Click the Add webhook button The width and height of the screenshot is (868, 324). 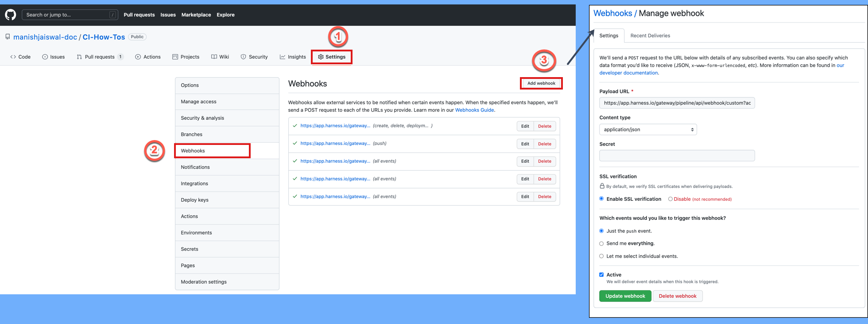point(541,83)
